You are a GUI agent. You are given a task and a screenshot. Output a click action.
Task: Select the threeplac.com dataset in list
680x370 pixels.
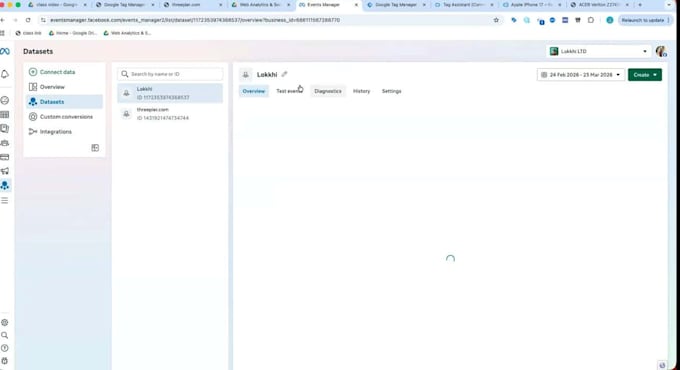[170, 114]
